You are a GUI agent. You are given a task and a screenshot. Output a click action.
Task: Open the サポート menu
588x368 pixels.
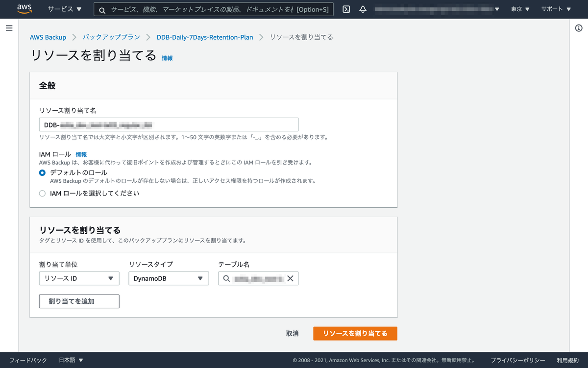click(x=556, y=9)
